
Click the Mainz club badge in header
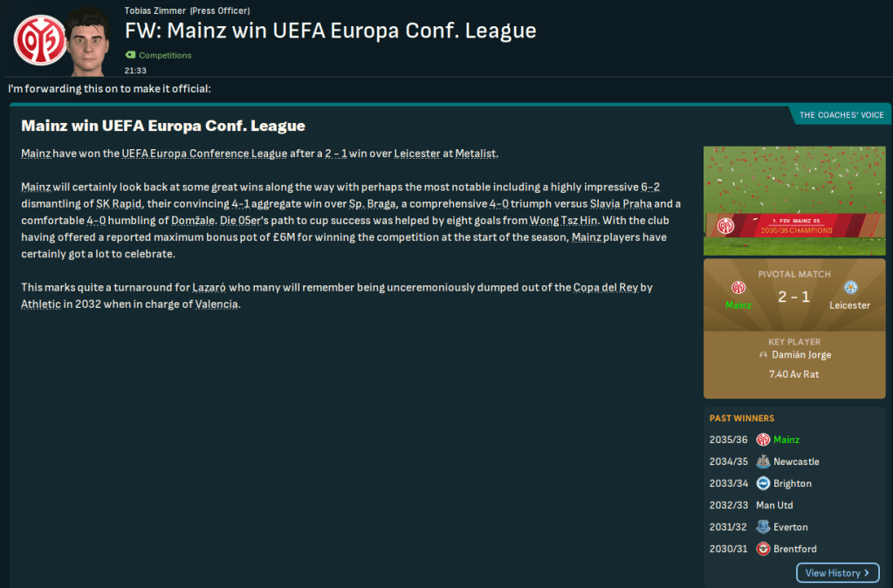point(39,39)
